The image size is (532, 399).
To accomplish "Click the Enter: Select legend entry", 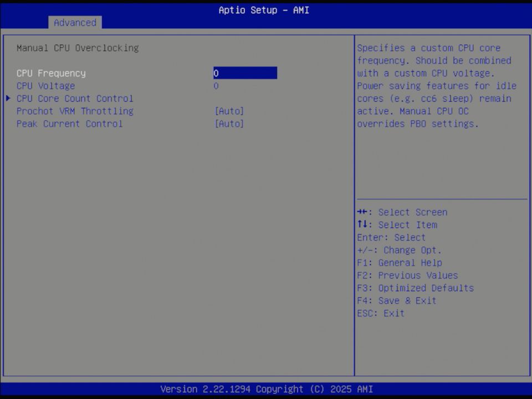I will coord(391,237).
